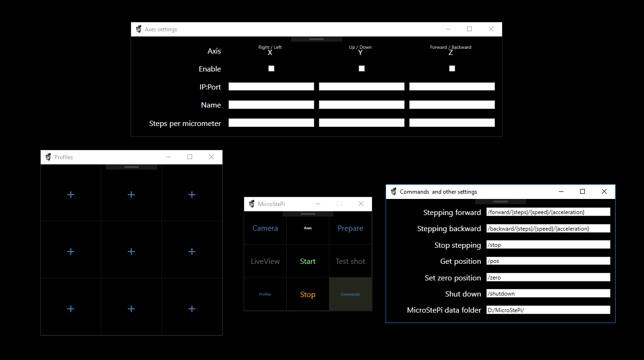
Task: Click the MicroStePi window title icon
Action: (252, 204)
